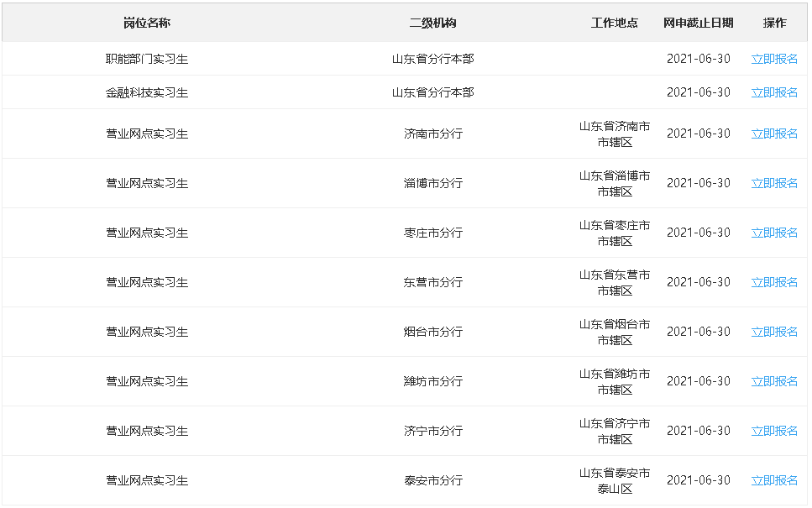The width and height of the screenshot is (812, 508).
Task: Click 立即报名 in the 济宁市分行 row
Action: (774, 431)
